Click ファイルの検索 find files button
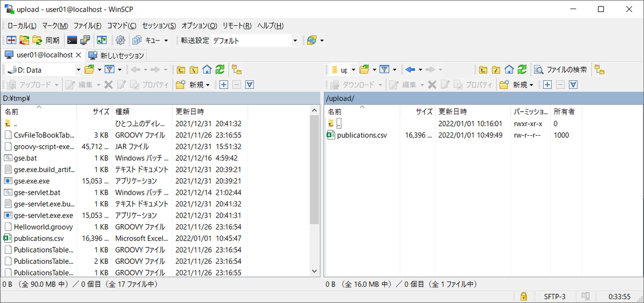 [x=561, y=69]
